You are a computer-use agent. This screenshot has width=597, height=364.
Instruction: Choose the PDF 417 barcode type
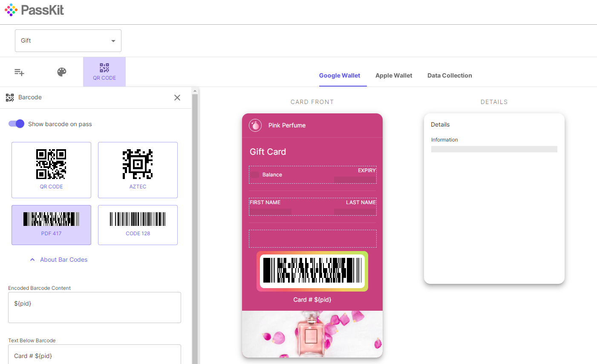51,225
